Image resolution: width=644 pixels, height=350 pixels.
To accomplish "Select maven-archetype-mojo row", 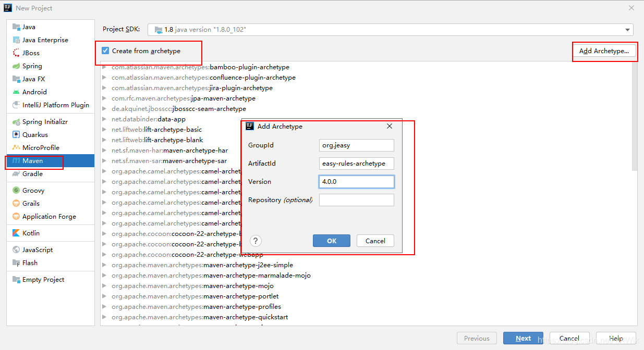I will [x=192, y=286].
